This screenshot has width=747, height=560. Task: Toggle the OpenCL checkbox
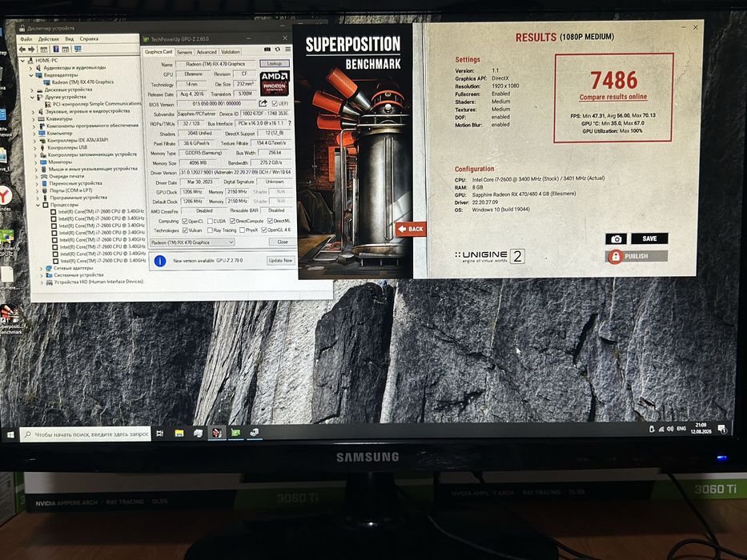[x=185, y=221]
